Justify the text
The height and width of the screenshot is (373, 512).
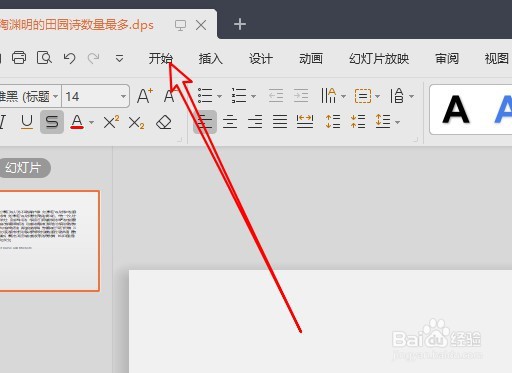[x=280, y=122]
